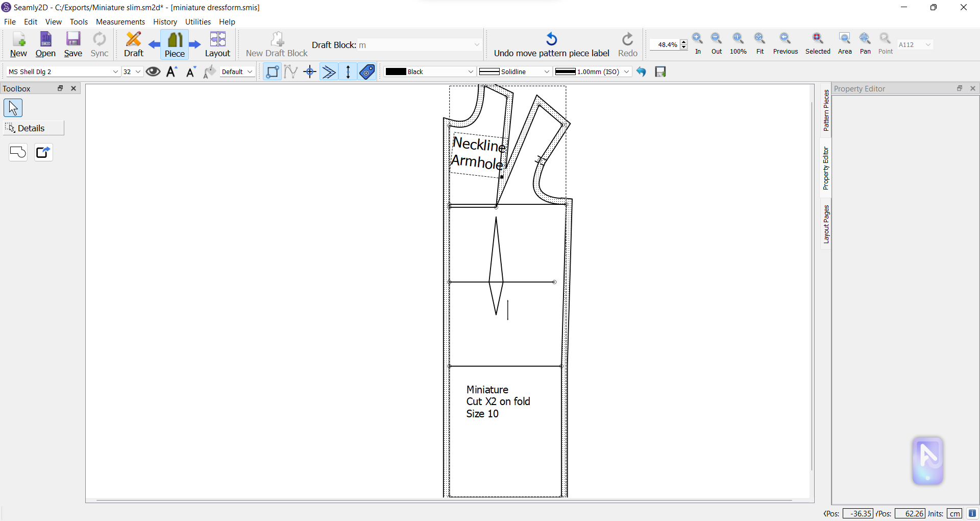The width and height of the screenshot is (980, 521).
Task: Click Zoom Out magnifier
Action: (717, 43)
